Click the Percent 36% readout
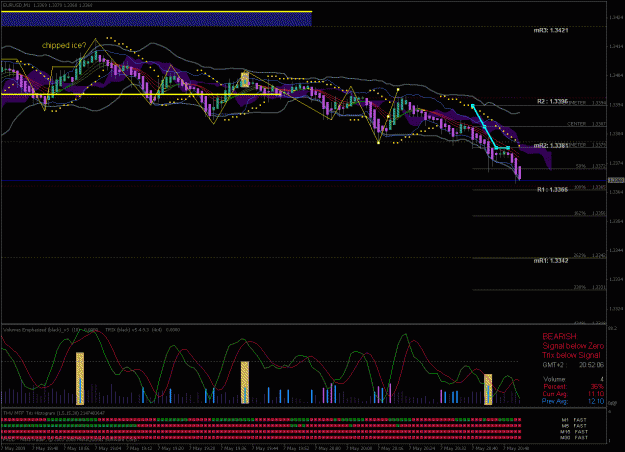Viewport: 625px width, 452px height. coord(573,386)
